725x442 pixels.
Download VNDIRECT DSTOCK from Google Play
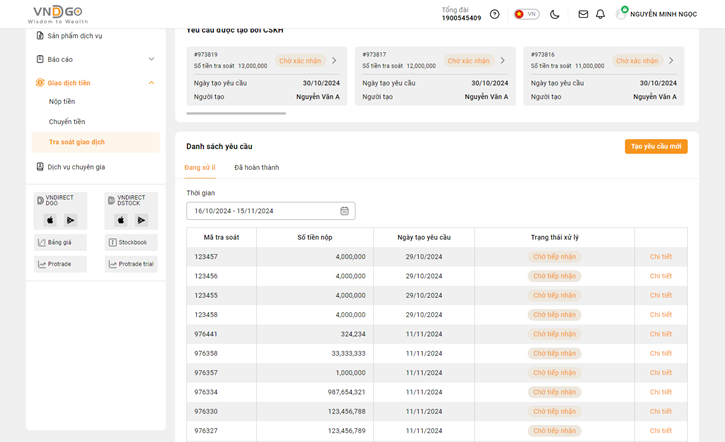click(141, 220)
